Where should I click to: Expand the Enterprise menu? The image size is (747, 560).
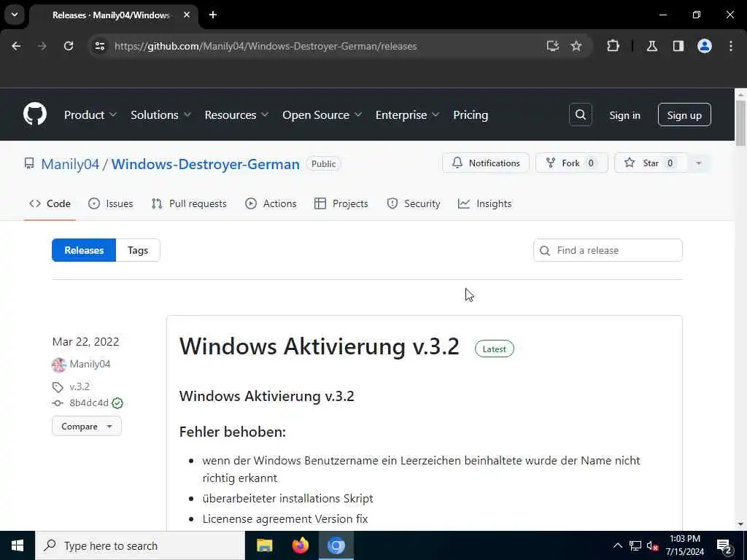coord(407,114)
